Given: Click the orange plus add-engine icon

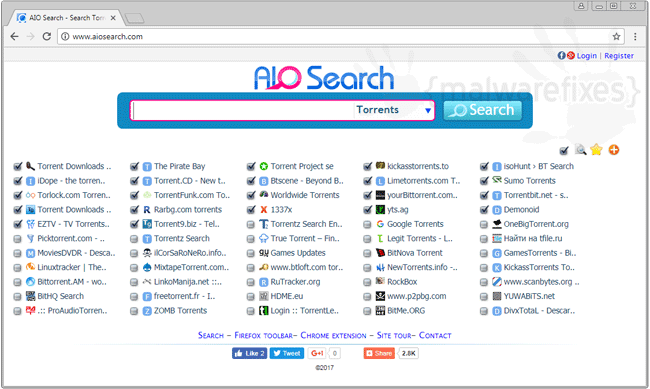Looking at the screenshot, I should [614, 150].
